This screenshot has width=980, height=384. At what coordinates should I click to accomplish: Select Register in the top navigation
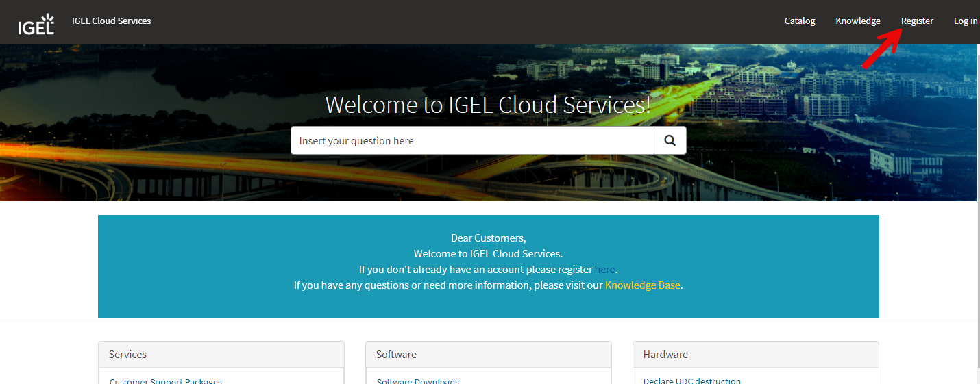coord(917,21)
